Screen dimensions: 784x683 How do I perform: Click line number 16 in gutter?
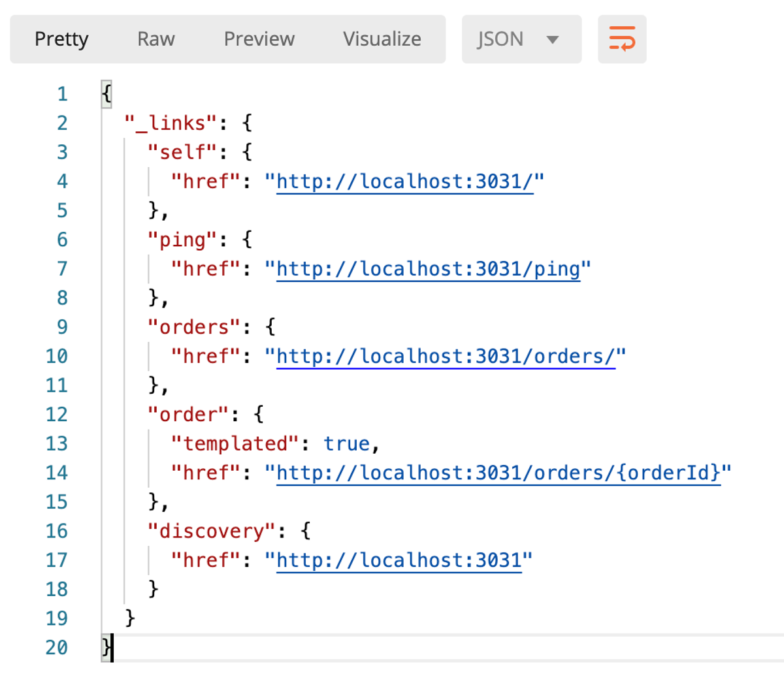tap(57, 532)
